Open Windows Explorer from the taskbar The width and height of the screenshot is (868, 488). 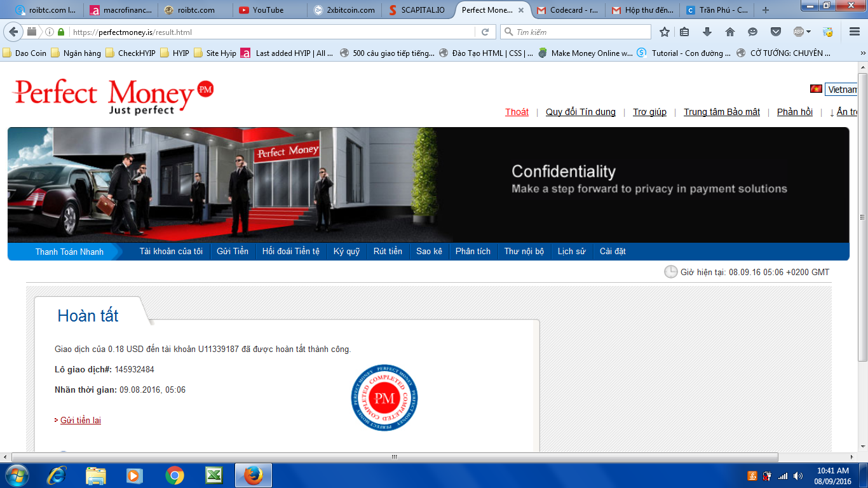pos(96,475)
